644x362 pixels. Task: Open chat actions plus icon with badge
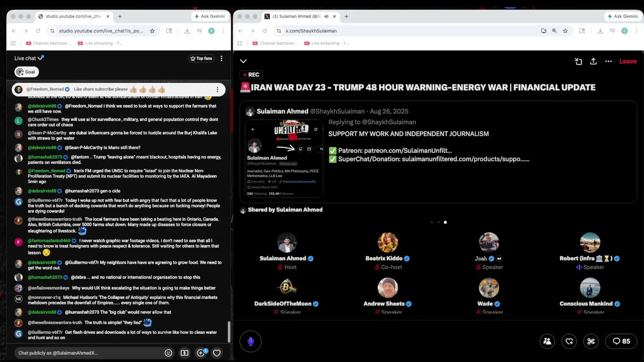(201, 353)
